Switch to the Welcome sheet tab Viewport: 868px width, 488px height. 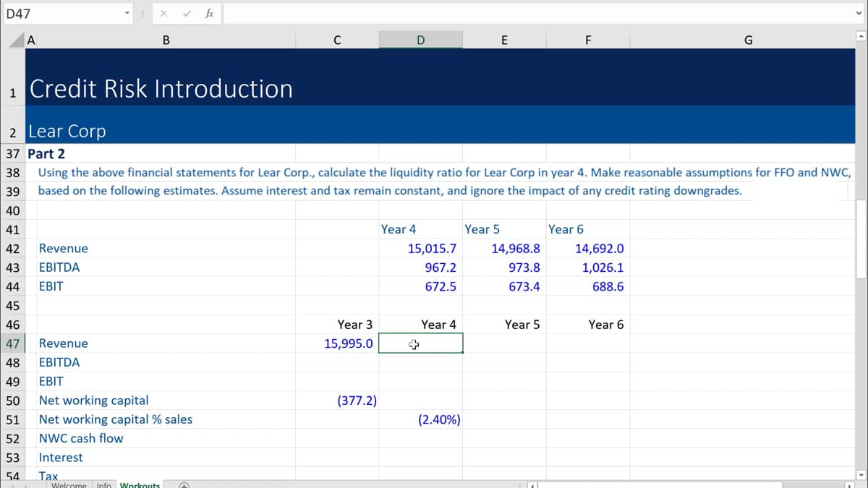69,484
